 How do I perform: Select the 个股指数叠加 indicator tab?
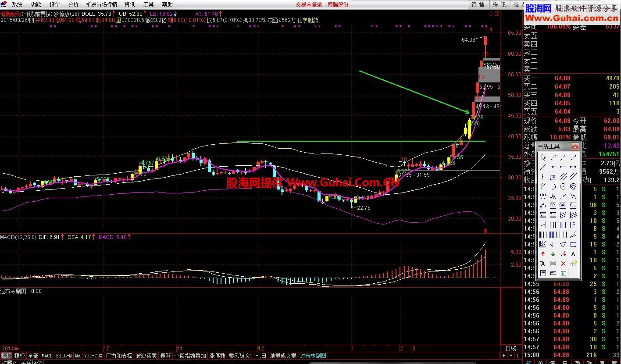coord(190,356)
